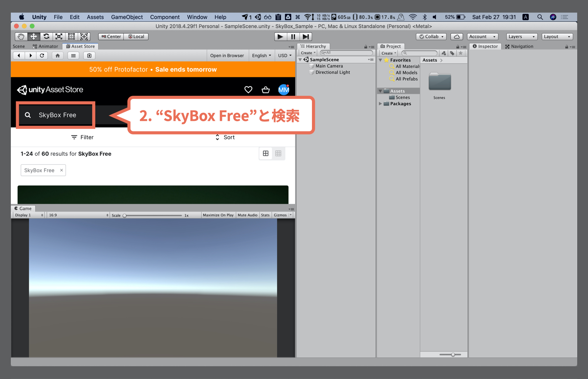The image size is (588, 379).
Task: Click the Step frame button
Action: click(x=306, y=36)
